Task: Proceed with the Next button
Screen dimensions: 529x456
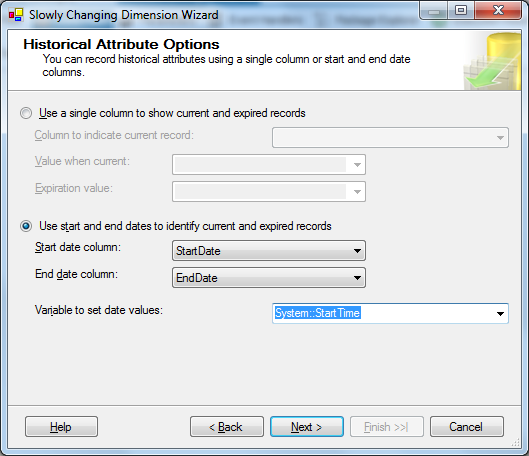Action: coord(307,427)
